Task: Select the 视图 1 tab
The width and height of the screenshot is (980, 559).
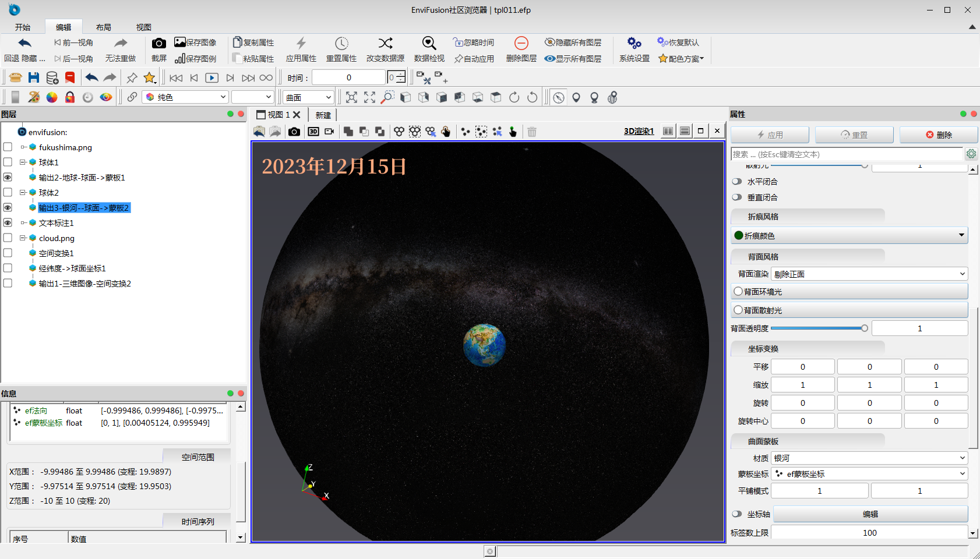Action: [279, 115]
